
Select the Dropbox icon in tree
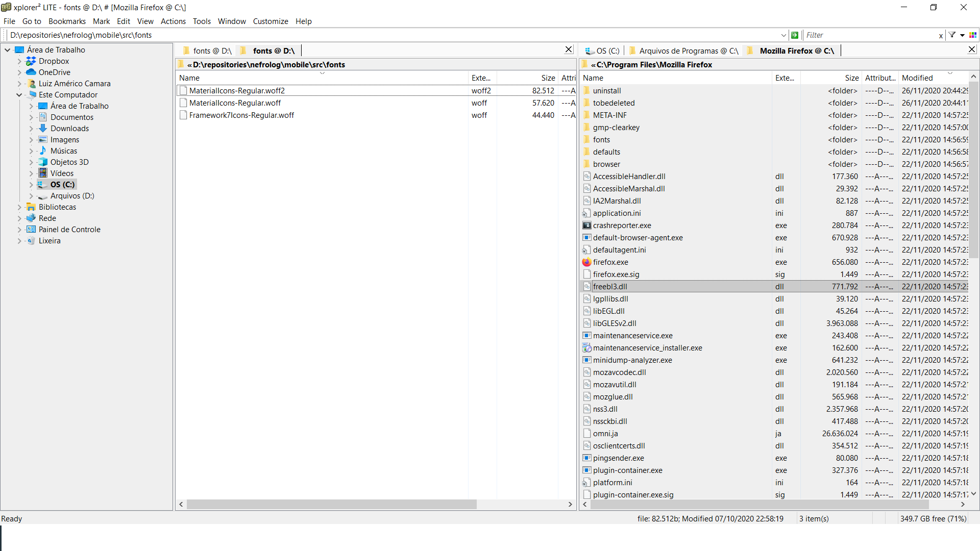pos(31,61)
